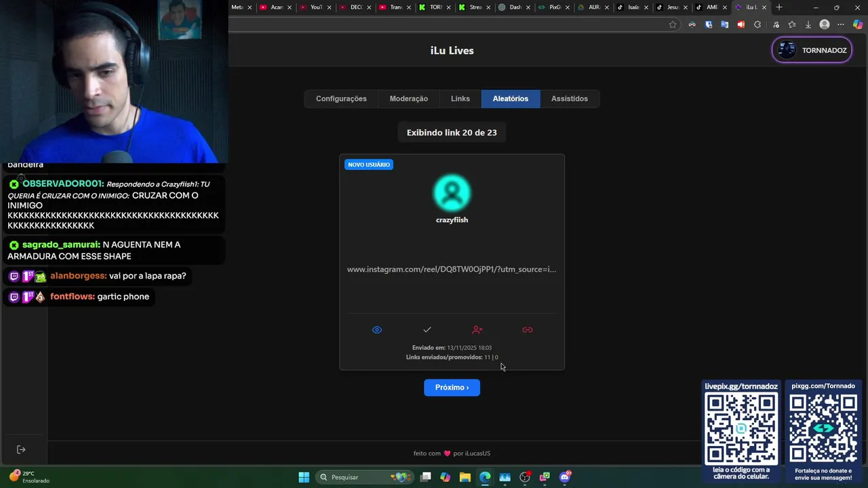
Task: Bookmark the page with the star icon
Action: pos(673,24)
